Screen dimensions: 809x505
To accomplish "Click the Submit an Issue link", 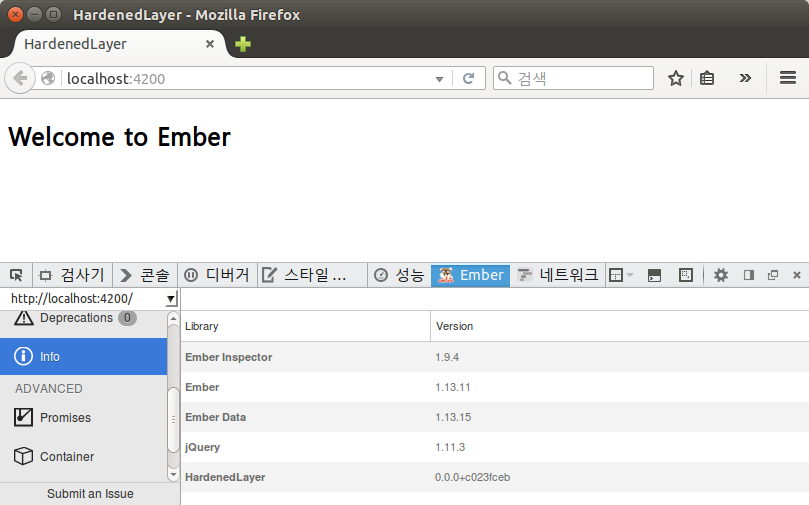I will tap(90, 494).
